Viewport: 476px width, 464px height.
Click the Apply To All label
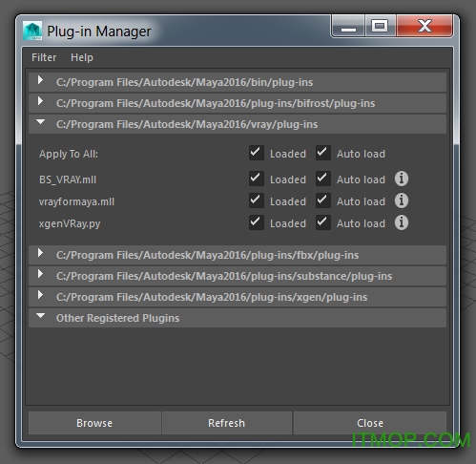click(69, 154)
